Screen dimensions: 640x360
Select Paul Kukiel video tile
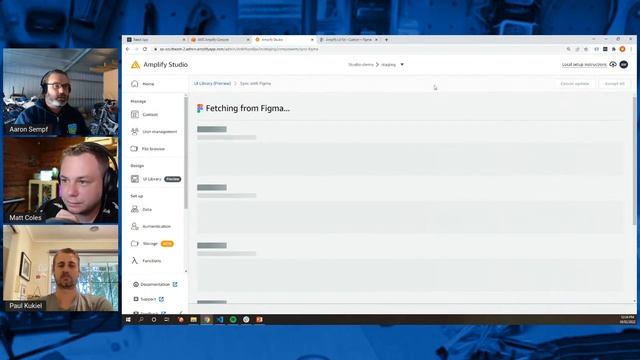point(61,268)
